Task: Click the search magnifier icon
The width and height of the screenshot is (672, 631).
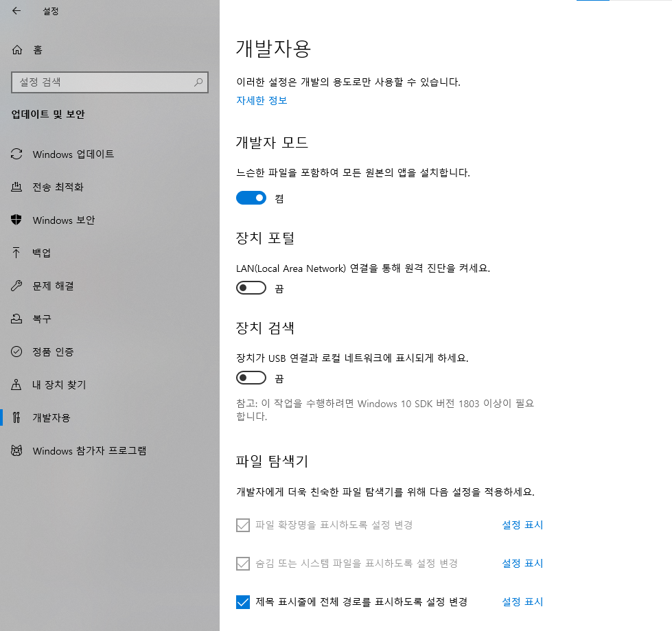Action: click(198, 82)
